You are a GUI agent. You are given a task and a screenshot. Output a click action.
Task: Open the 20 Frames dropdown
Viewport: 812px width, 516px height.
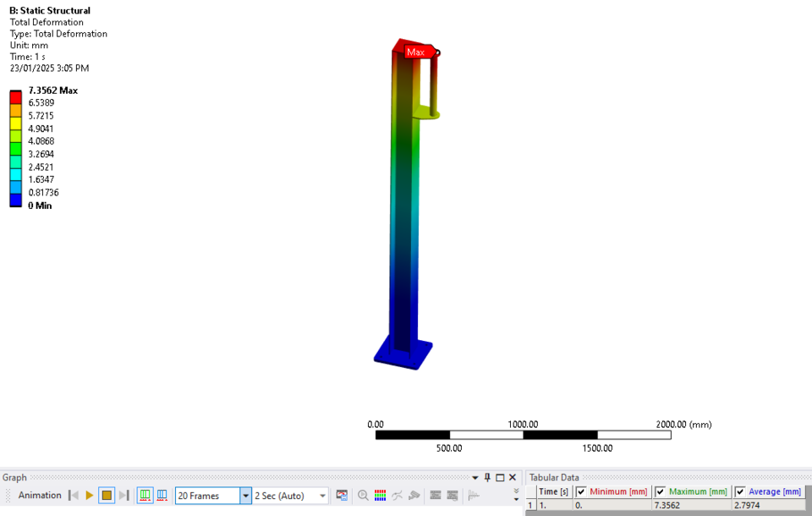(x=244, y=495)
